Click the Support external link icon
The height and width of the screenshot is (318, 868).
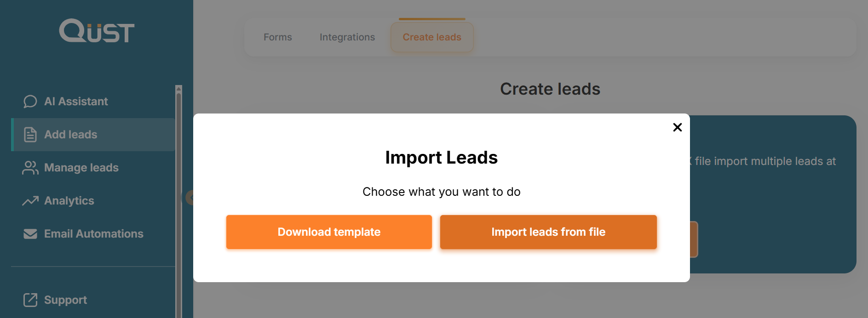30,300
